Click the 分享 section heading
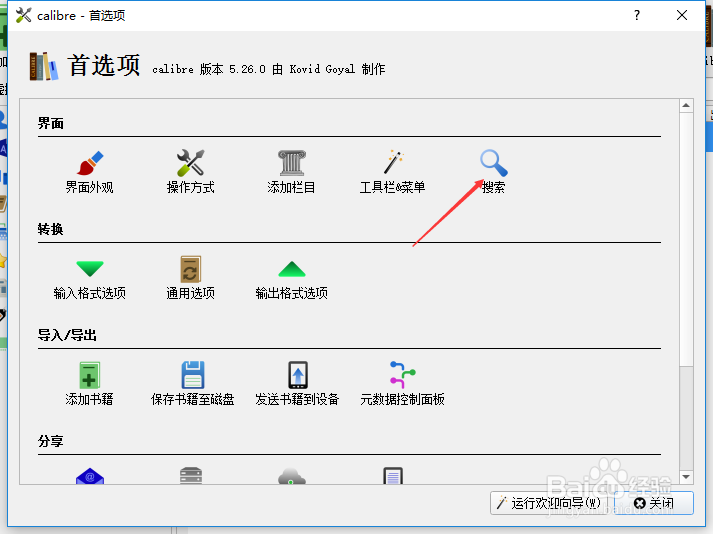The image size is (713, 534). 50,441
